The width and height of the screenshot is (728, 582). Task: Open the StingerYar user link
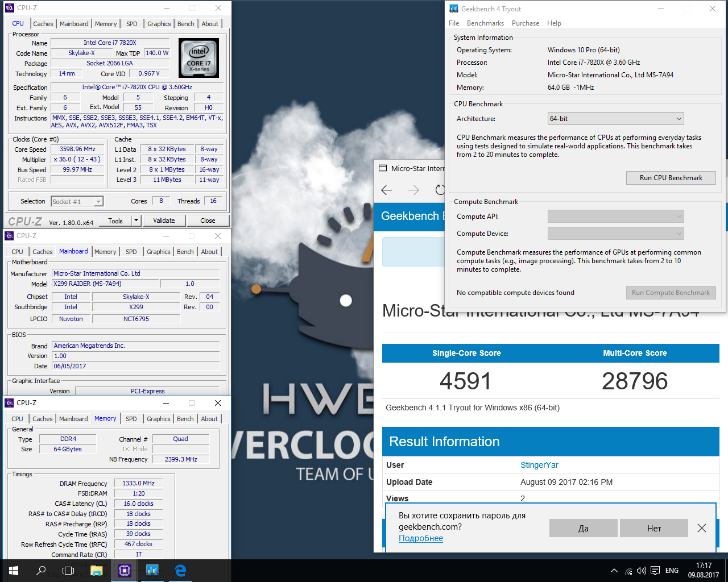pyautogui.click(x=539, y=465)
